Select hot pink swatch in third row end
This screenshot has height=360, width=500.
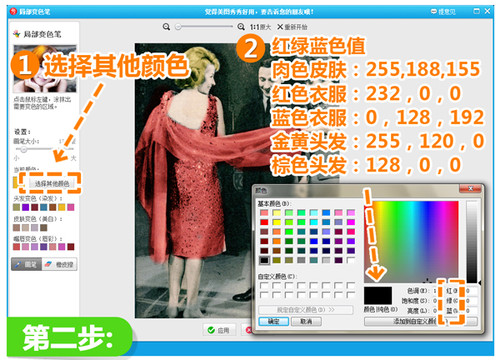pyautogui.click(x=351, y=232)
